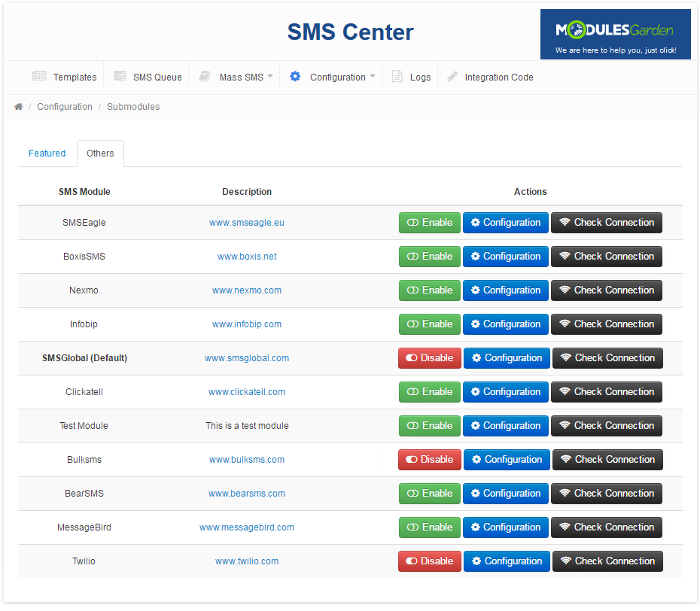Click the Mass SMS book icon
Image resolution: width=700 pixels, height=611 pixels.
tap(205, 76)
